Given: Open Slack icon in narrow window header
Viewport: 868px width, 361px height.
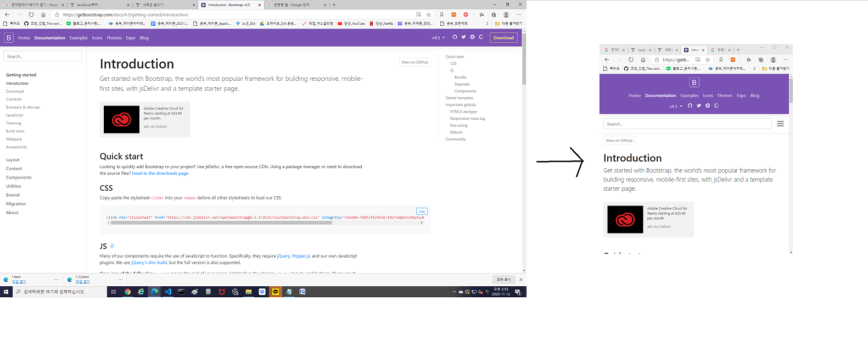Looking at the screenshot, I should (708, 105).
